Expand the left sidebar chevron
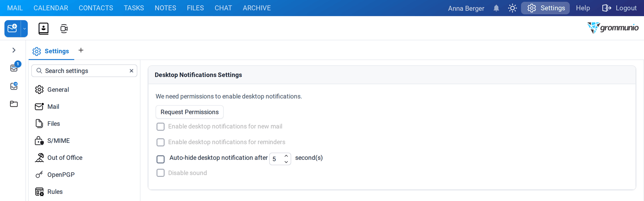This screenshot has width=644, height=201. point(14,50)
